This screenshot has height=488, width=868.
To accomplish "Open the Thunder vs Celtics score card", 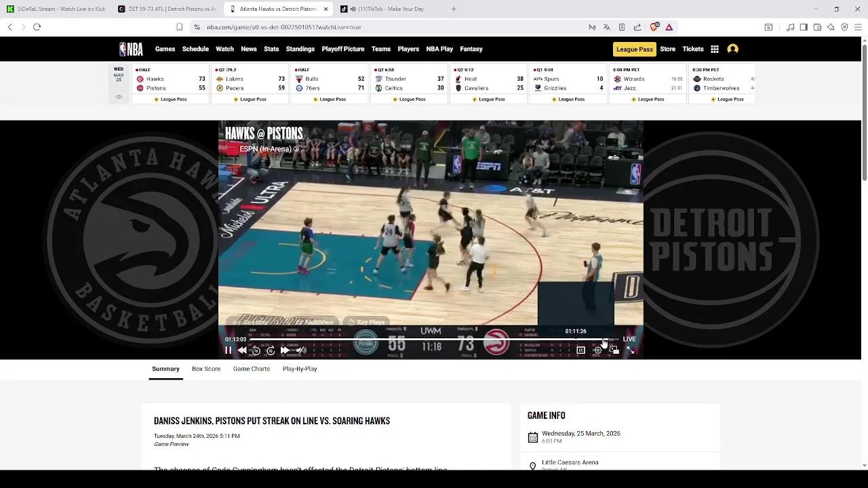I will (410, 84).
